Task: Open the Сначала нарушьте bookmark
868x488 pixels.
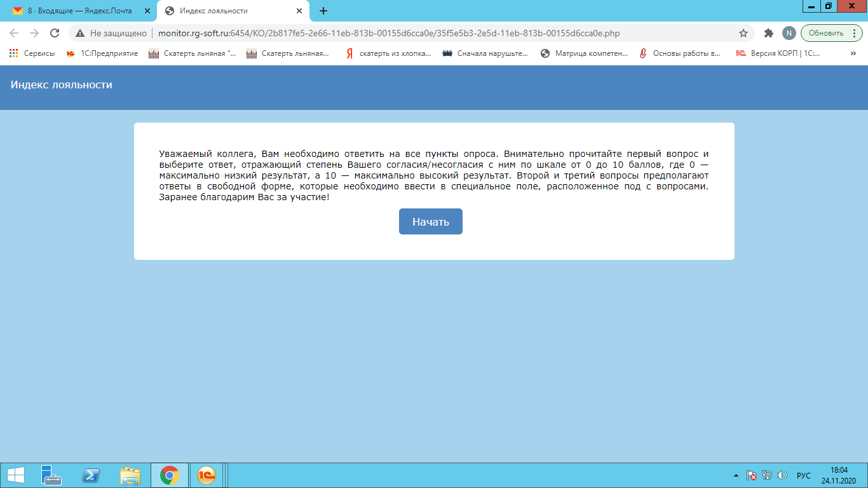Action: (x=485, y=53)
